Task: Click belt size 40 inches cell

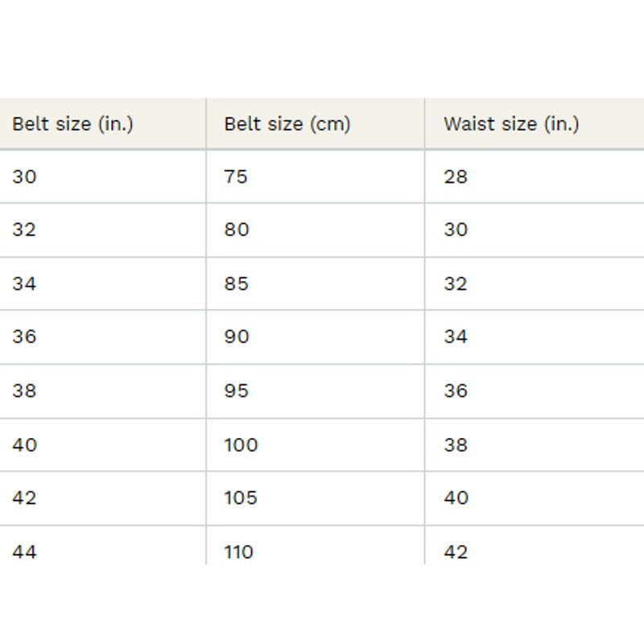Action: [x=25, y=444]
